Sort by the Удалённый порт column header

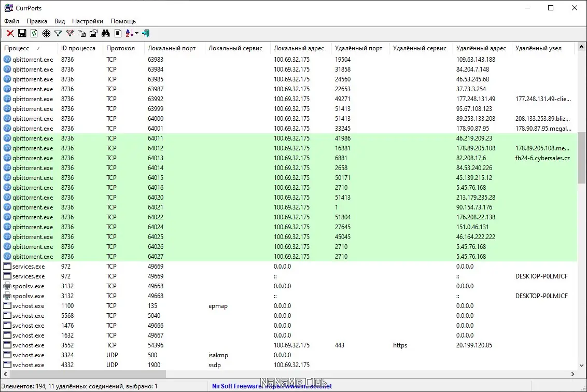pos(360,48)
